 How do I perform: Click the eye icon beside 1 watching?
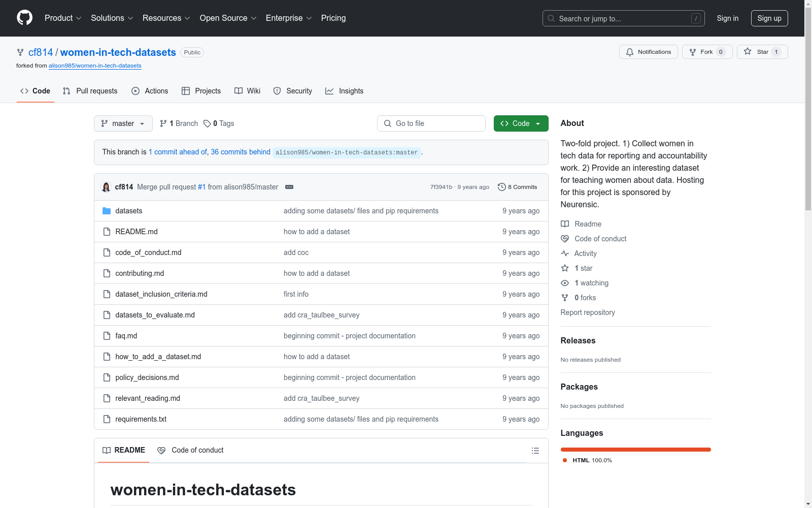tap(565, 283)
